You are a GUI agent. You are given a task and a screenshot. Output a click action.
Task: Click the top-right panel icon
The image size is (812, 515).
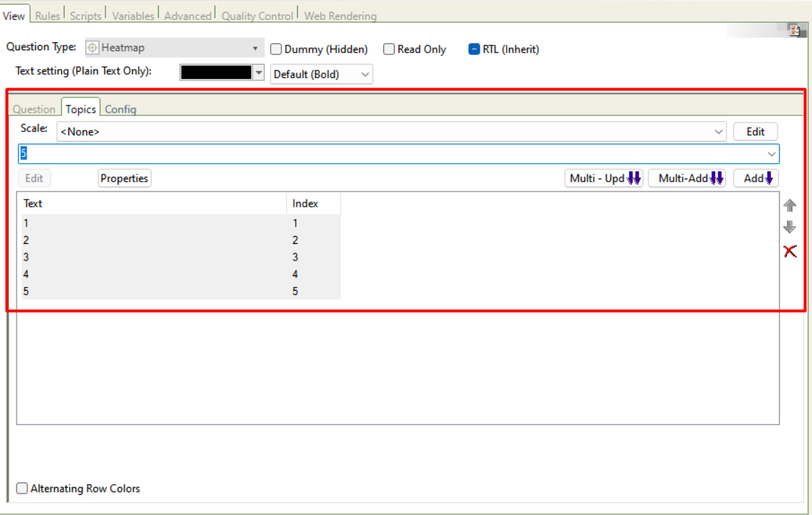click(x=795, y=30)
